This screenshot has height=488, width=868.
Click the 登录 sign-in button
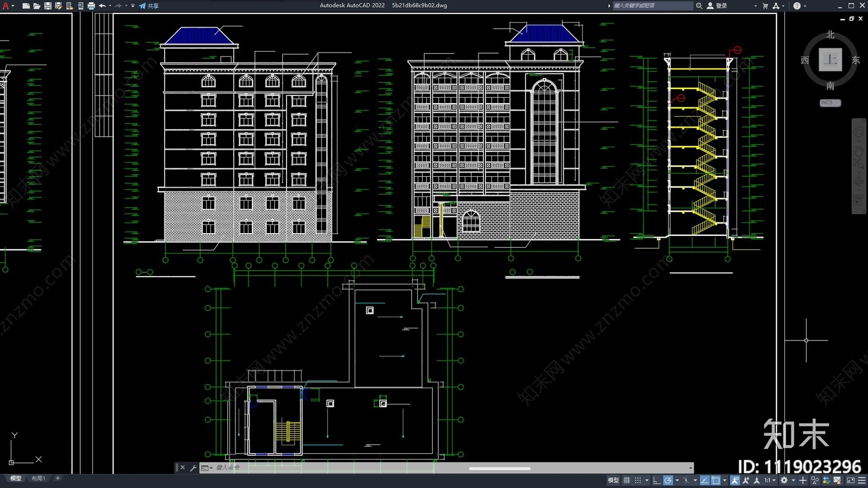(717, 5)
